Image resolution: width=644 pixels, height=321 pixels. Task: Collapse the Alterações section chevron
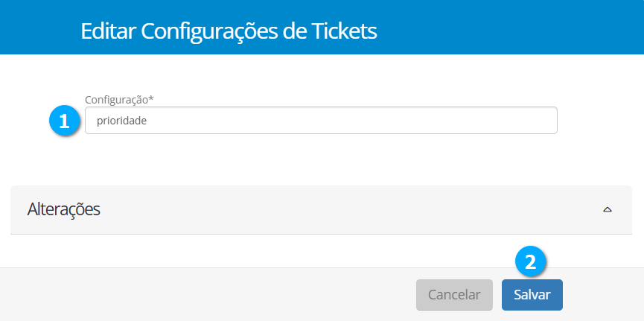click(x=607, y=210)
